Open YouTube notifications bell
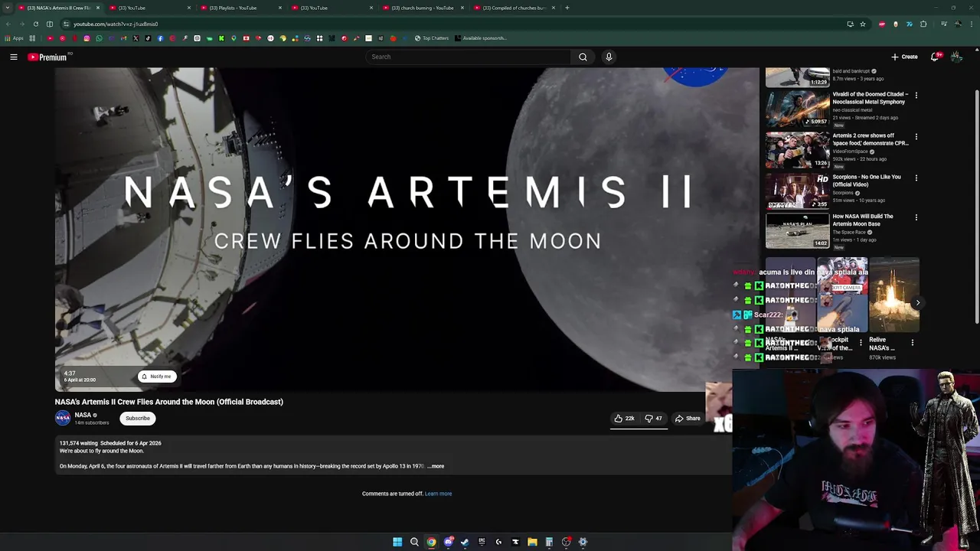 pos(936,57)
